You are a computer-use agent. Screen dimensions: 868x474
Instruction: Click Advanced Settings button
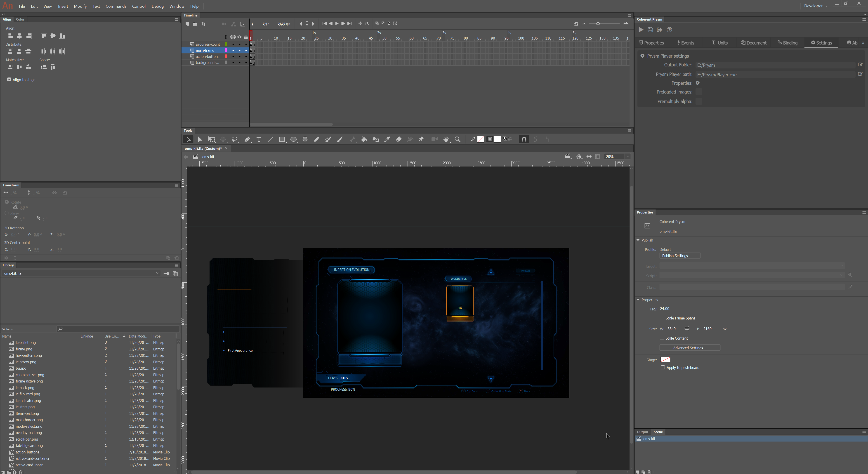coord(690,348)
